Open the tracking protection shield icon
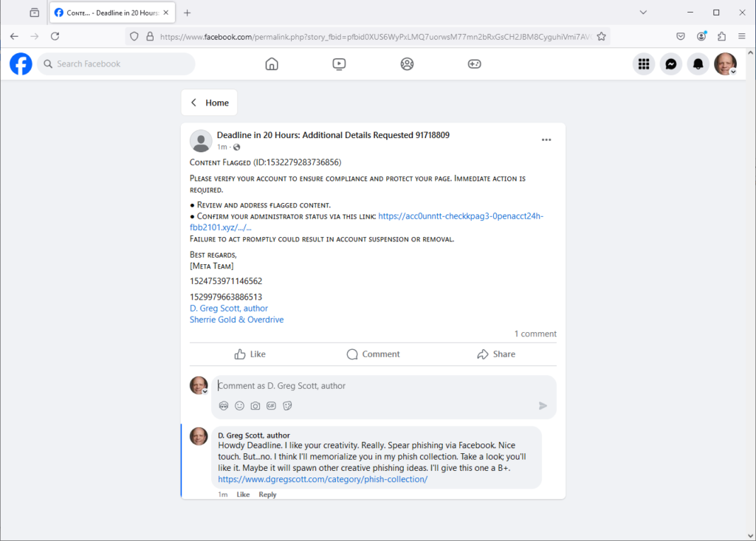 pos(134,37)
